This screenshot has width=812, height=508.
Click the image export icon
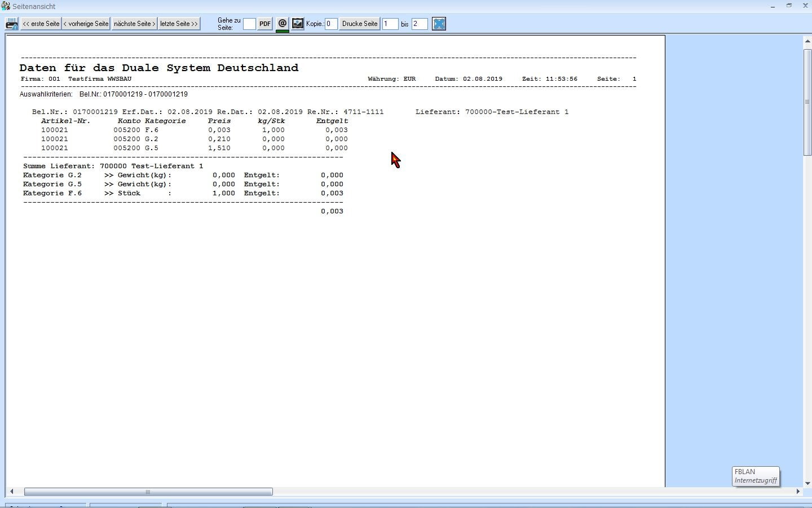pyautogui.click(x=298, y=24)
